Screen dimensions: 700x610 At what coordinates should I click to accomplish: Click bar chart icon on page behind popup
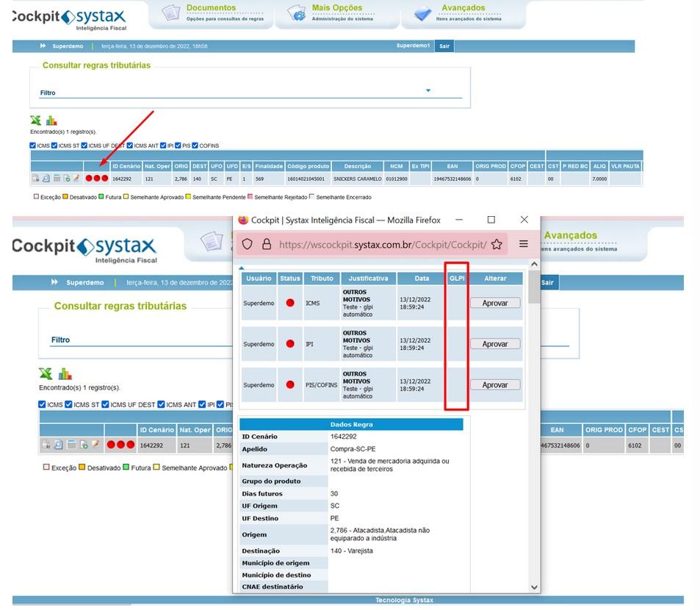65,373
